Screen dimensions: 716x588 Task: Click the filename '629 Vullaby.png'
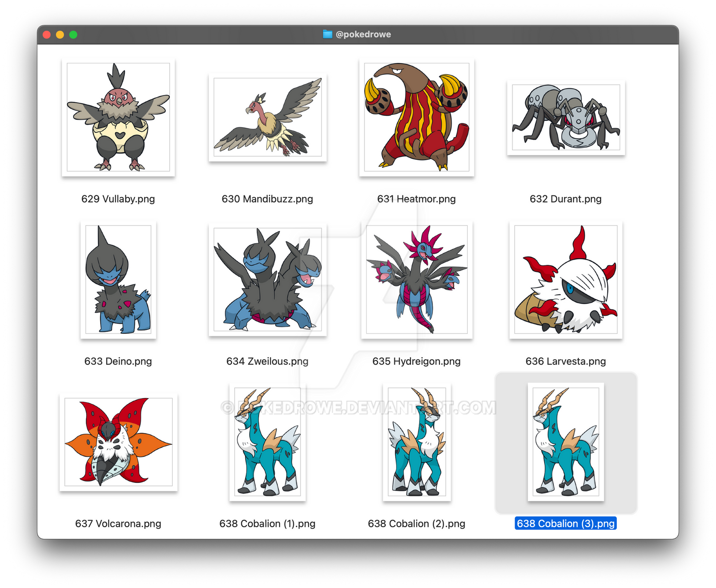[118, 199]
